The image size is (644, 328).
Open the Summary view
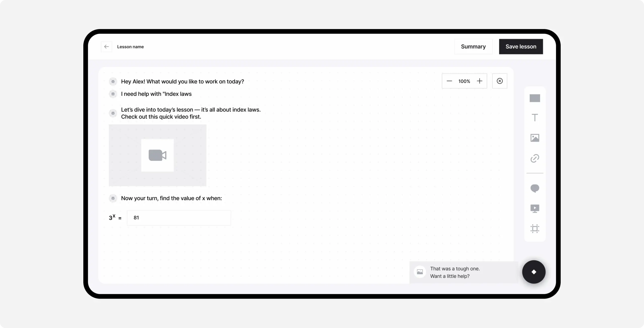[x=473, y=46]
